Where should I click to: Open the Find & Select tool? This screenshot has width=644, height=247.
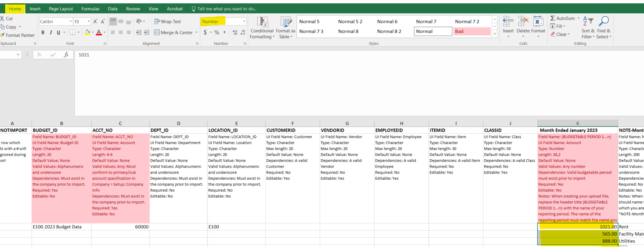pyautogui.click(x=603, y=22)
